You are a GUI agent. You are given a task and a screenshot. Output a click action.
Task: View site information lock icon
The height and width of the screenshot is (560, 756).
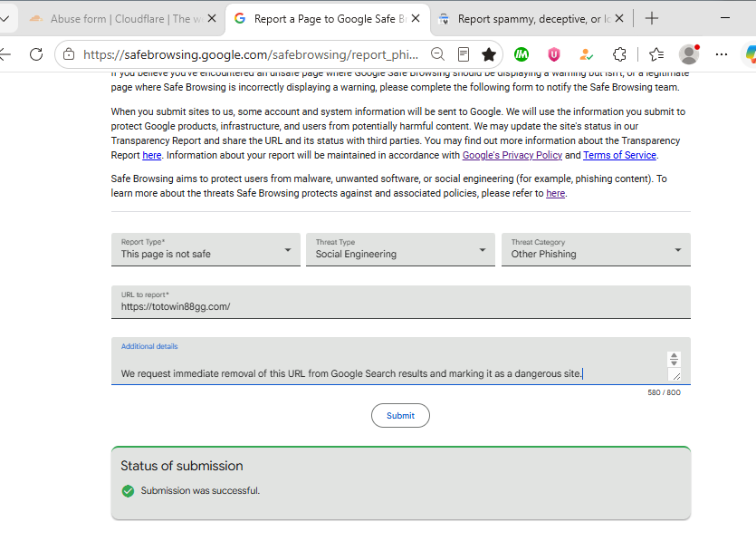(x=69, y=54)
